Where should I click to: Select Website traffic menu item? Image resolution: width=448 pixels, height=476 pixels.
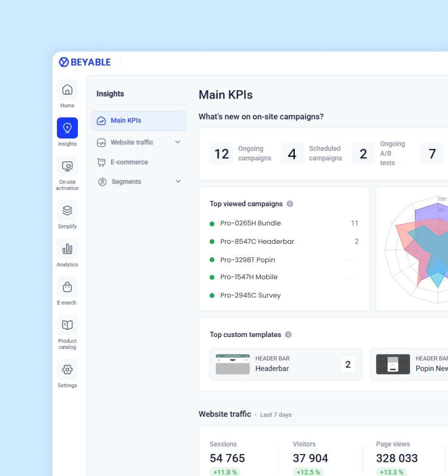pos(139,143)
